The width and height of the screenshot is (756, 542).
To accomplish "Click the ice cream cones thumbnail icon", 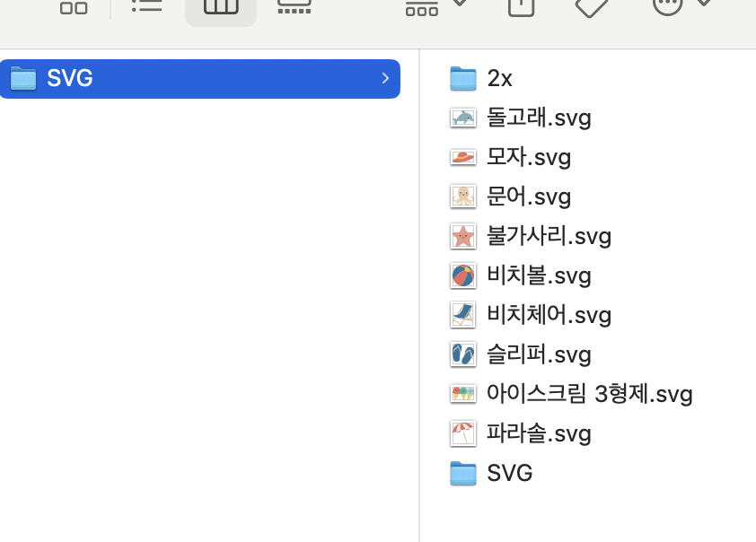I will [x=463, y=394].
